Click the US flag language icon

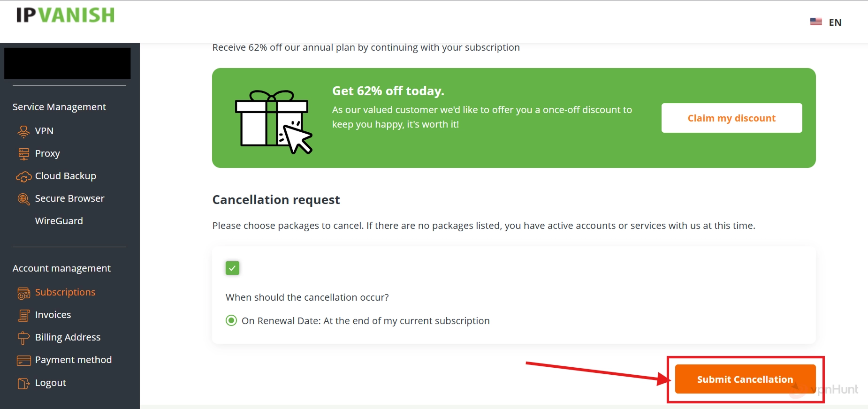816,22
